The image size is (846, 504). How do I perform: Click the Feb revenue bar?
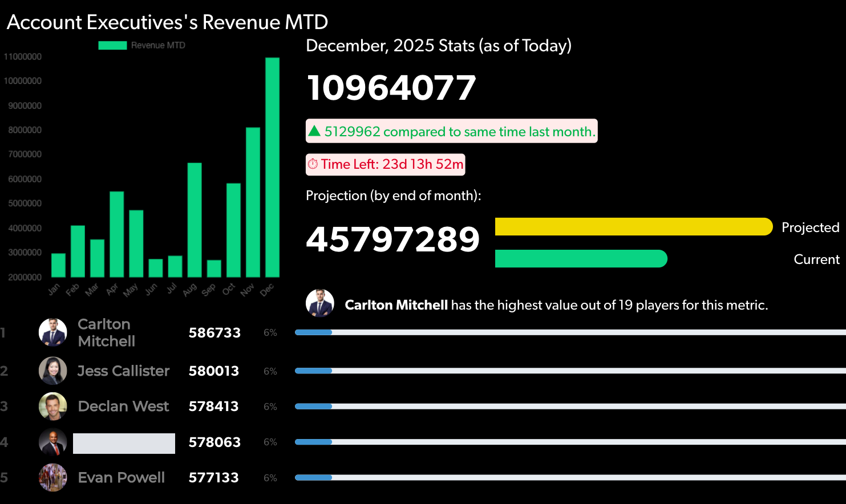coord(78,251)
